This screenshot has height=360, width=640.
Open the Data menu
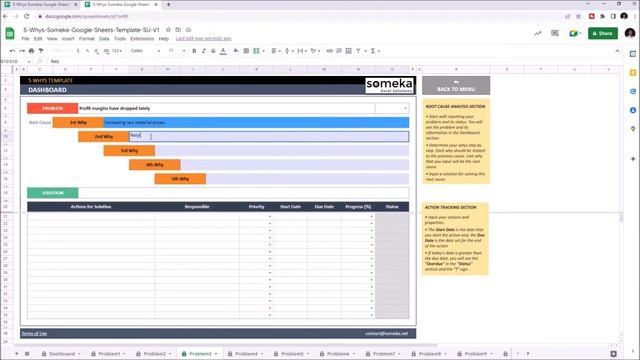point(104,39)
